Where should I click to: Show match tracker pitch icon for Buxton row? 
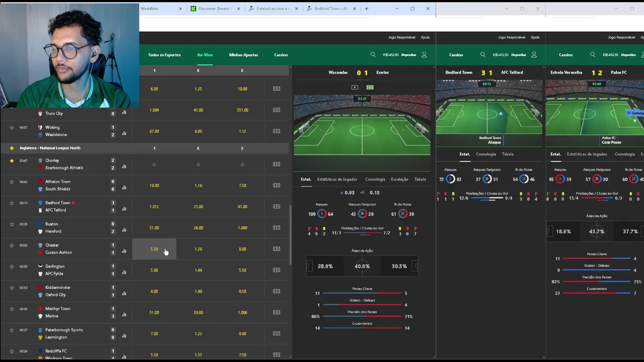point(276,228)
